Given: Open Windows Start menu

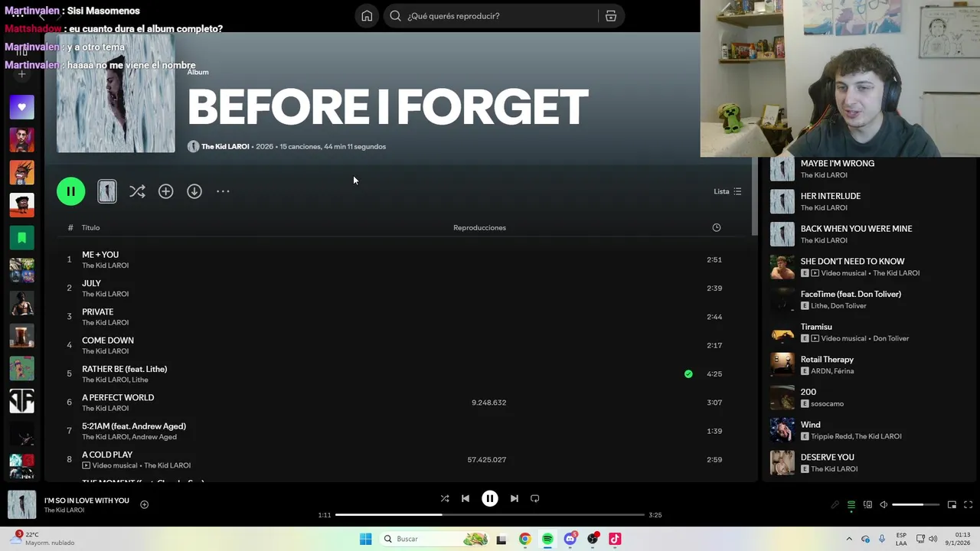Looking at the screenshot, I should click(x=366, y=539).
